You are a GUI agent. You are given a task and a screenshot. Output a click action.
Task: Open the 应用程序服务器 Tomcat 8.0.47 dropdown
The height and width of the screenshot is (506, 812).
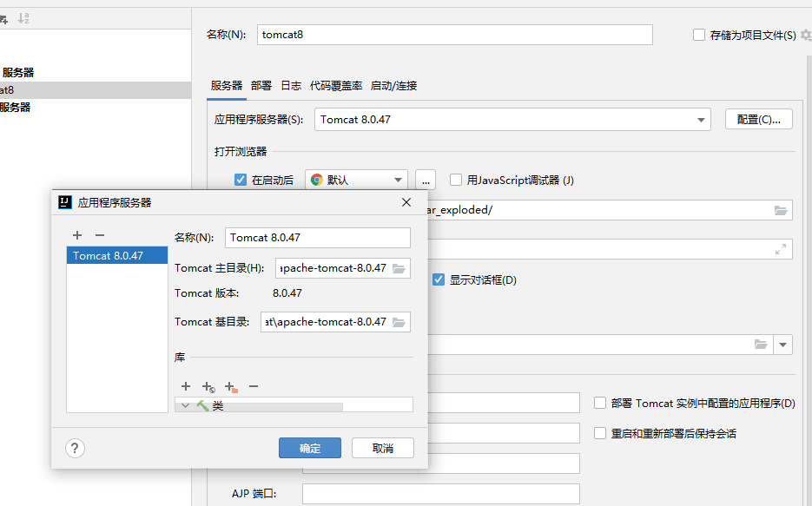click(x=512, y=120)
